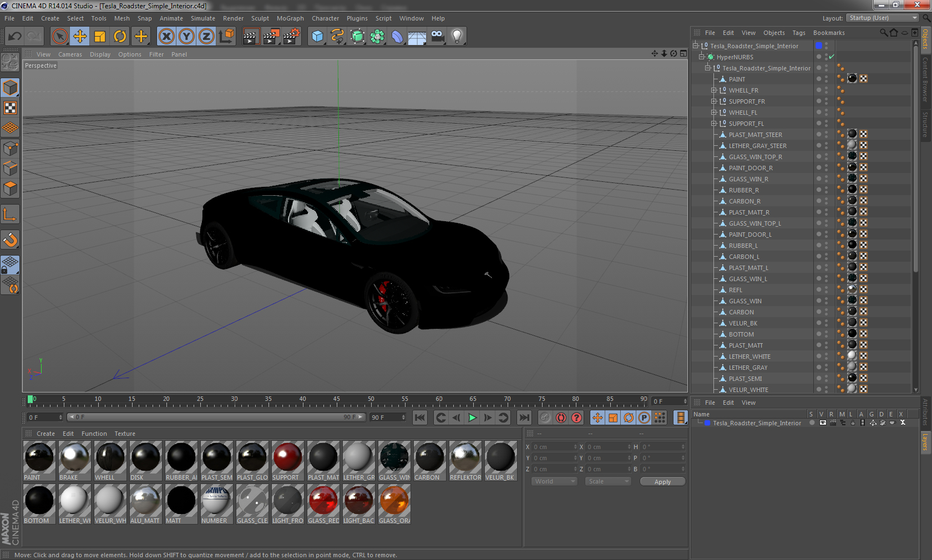
Task: Collapse the top Tesla_Roadster_Simple_Interior root
Action: [696, 46]
